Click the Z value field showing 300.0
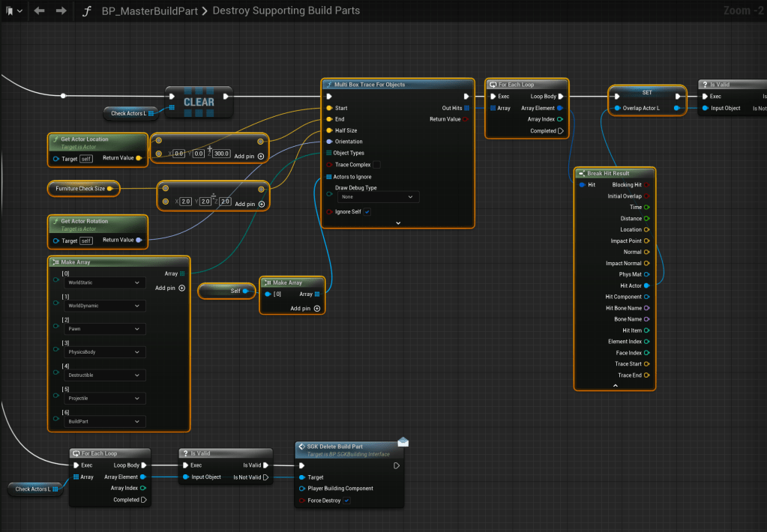The width and height of the screenshot is (767, 532). click(x=221, y=154)
